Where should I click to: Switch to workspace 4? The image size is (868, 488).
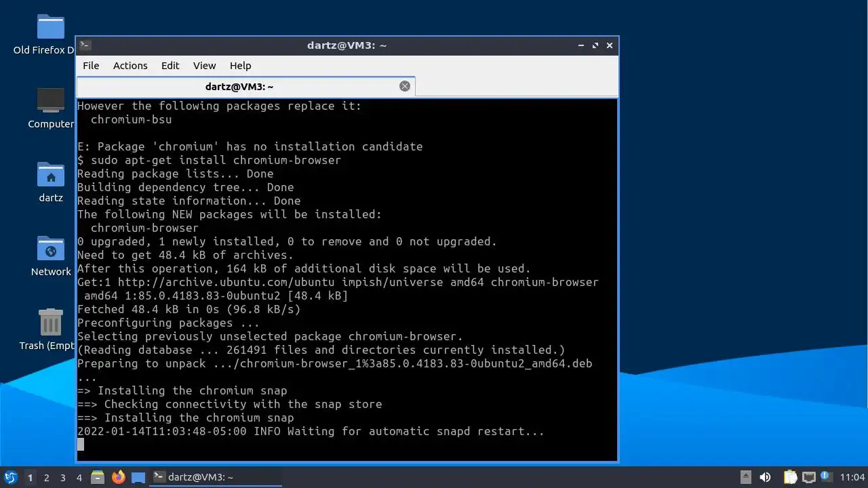click(x=79, y=477)
